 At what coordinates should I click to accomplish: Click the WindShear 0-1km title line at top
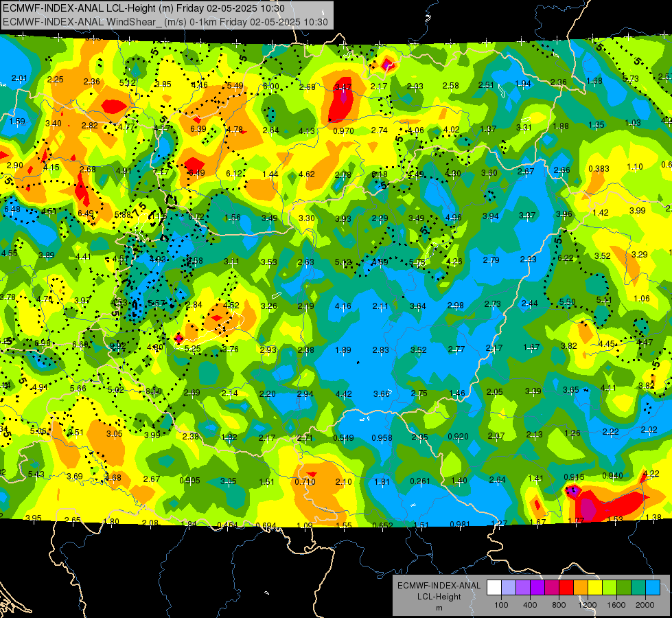pyautogui.click(x=165, y=22)
